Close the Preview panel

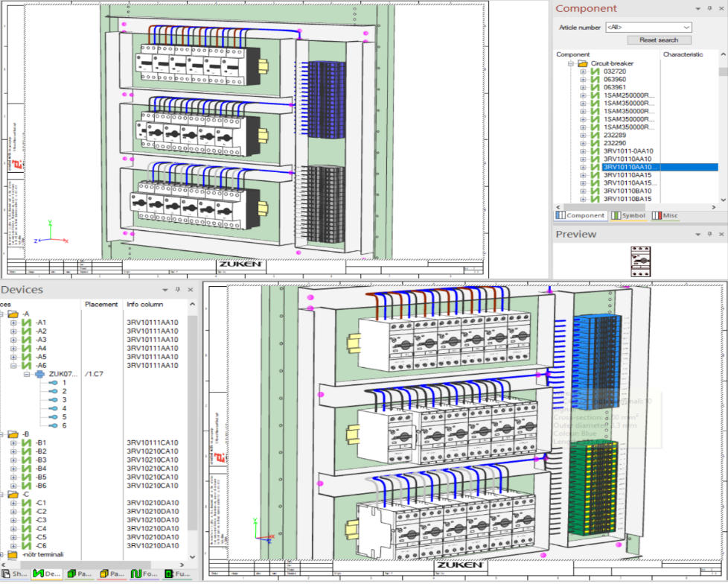721,234
